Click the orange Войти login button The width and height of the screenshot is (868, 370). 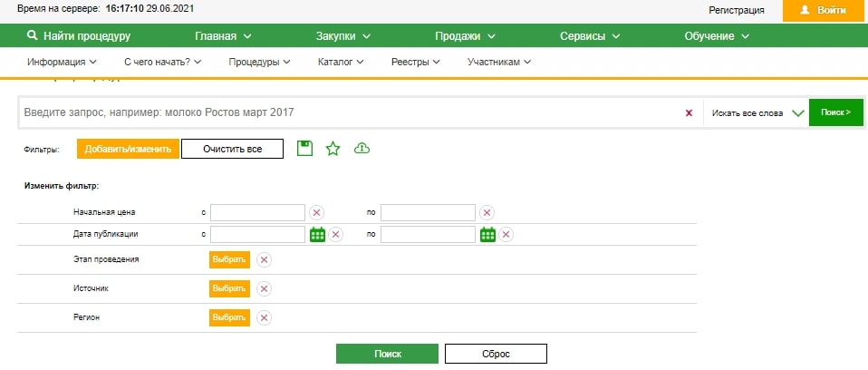pos(822,10)
